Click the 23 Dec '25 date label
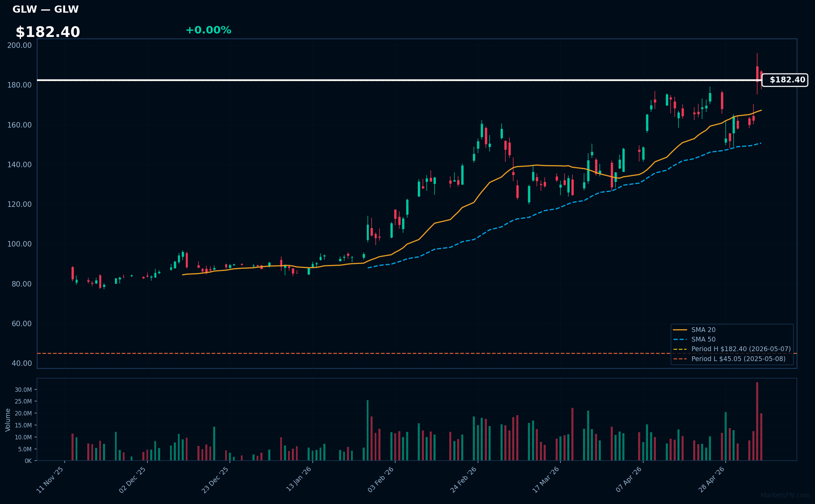The width and height of the screenshot is (815, 504). [x=215, y=480]
